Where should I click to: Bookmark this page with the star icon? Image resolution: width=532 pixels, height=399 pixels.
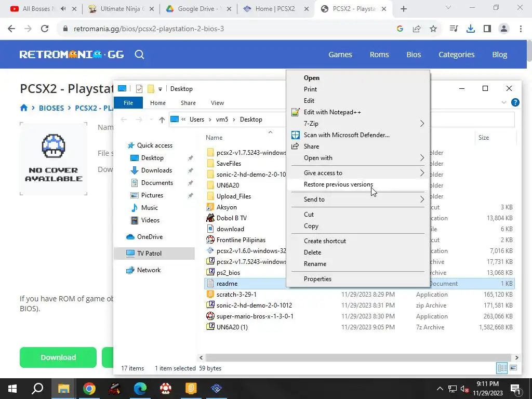point(433,29)
